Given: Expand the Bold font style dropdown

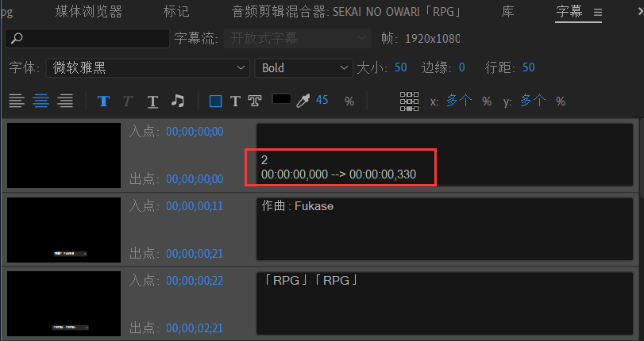Looking at the screenshot, I should click(304, 68).
